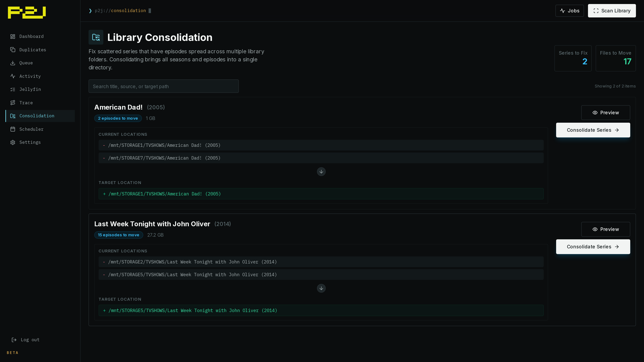Click the down arrow under Last Week Tonight locations
644x362 pixels.
pyautogui.click(x=321, y=288)
